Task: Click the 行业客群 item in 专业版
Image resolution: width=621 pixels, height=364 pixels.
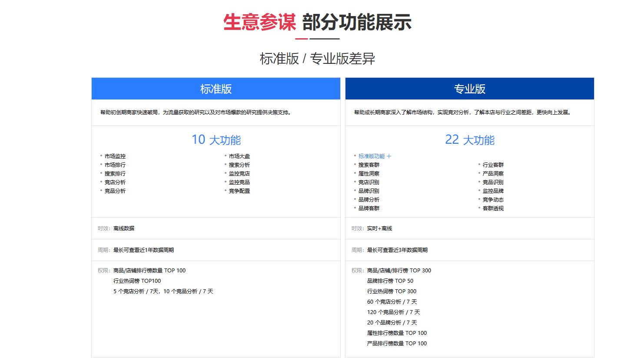Action: (493, 164)
